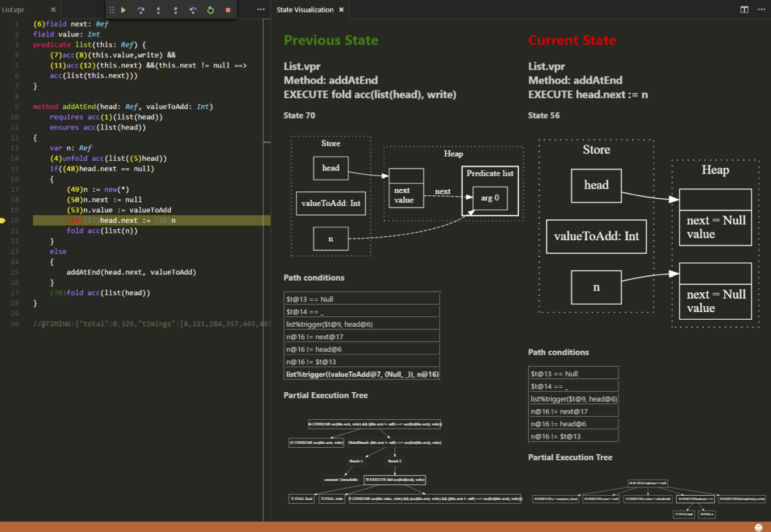Restart the debug session with the green icon
This screenshot has width=771, height=532.
point(211,10)
